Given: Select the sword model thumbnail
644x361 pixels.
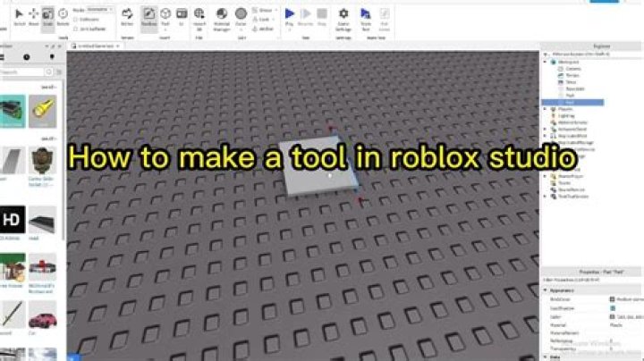Looking at the screenshot, I should (13, 315).
